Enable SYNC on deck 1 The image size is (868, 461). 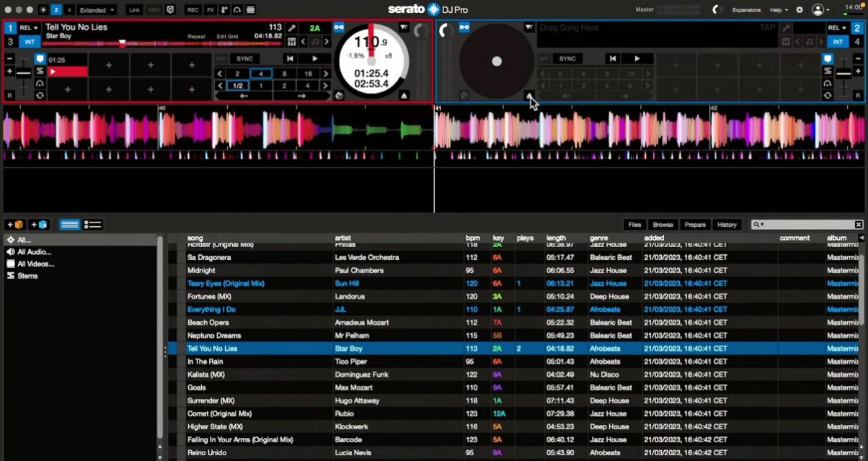(x=244, y=58)
